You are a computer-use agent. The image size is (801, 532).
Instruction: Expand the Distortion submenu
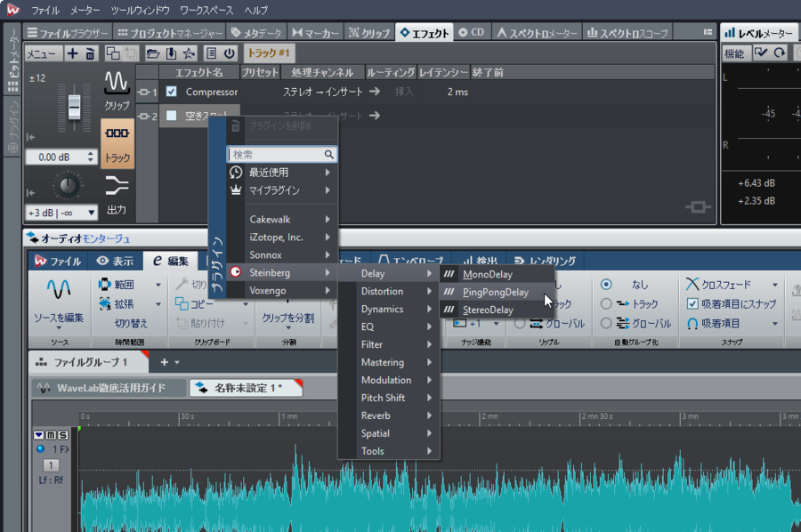[391, 292]
